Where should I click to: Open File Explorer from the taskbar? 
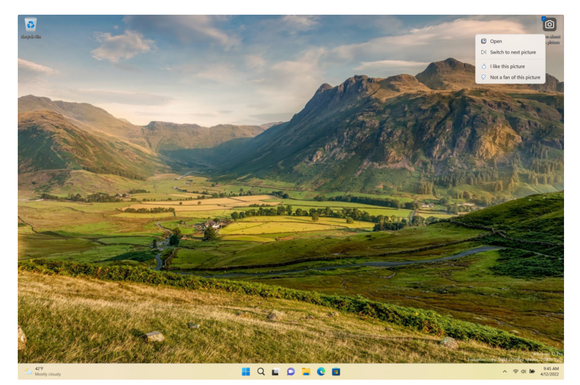pyautogui.click(x=306, y=372)
